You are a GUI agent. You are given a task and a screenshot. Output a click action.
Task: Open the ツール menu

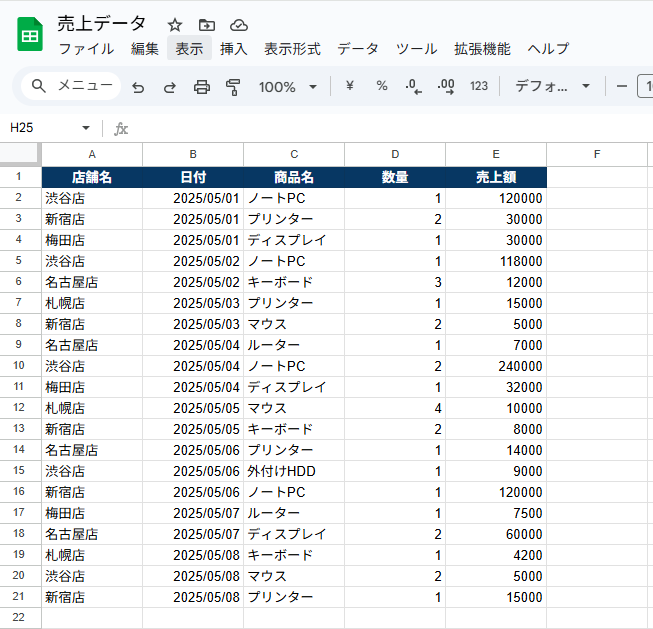(416, 49)
